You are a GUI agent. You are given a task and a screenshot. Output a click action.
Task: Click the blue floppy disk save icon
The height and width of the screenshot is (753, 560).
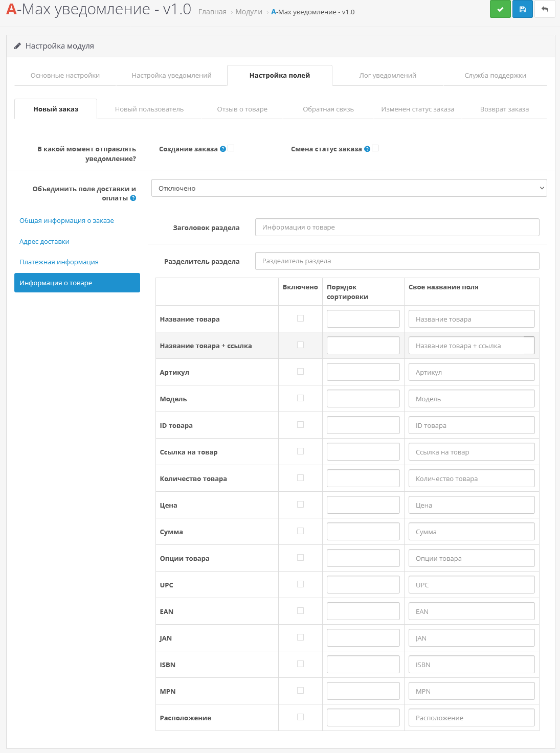[522, 9]
